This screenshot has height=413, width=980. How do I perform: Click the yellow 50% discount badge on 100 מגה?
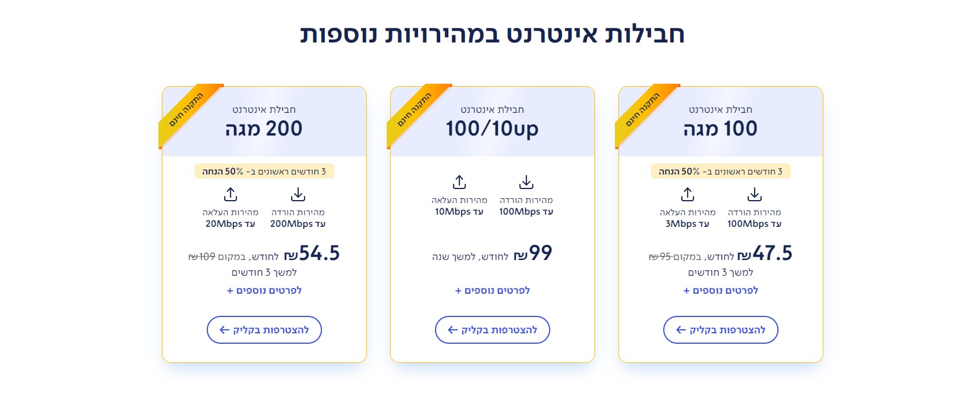(x=721, y=171)
